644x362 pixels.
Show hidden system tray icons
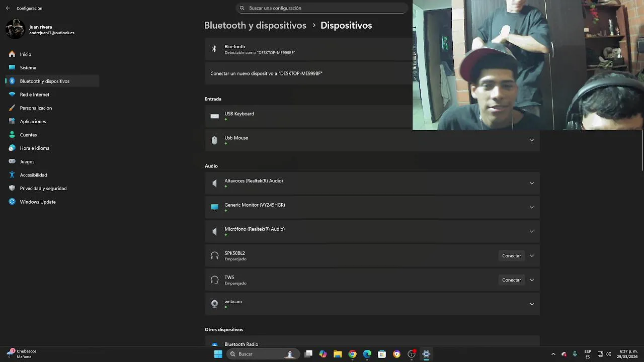pos(553,354)
